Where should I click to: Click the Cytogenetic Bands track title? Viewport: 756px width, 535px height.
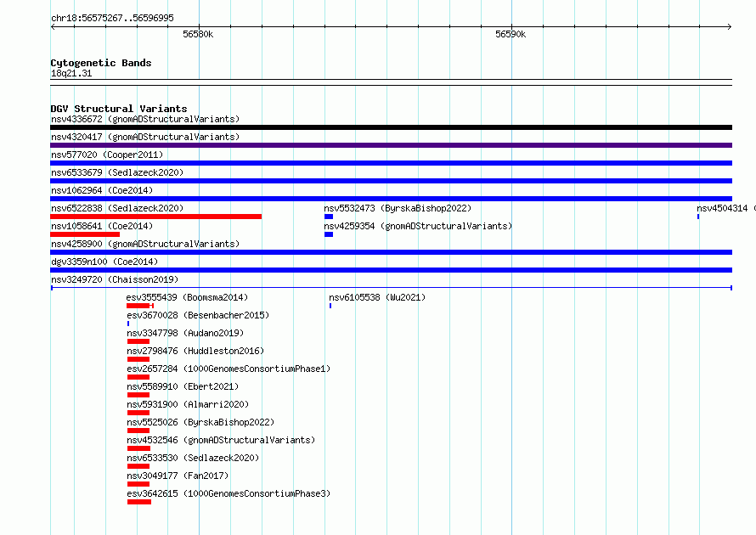click(101, 63)
